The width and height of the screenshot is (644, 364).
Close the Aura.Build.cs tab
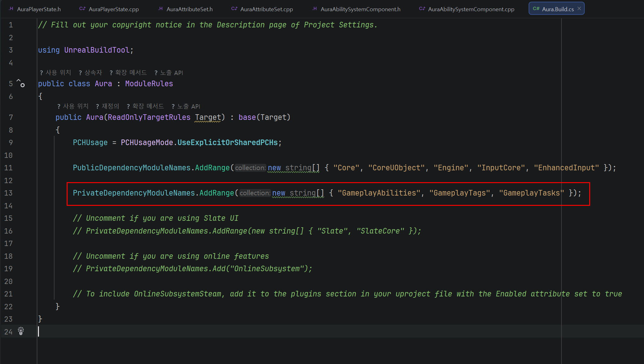(579, 8)
